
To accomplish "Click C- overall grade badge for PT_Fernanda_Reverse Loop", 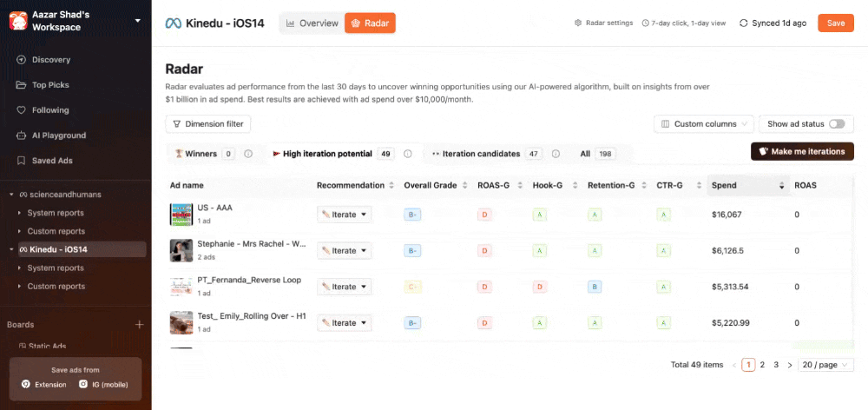I will pyautogui.click(x=412, y=287).
